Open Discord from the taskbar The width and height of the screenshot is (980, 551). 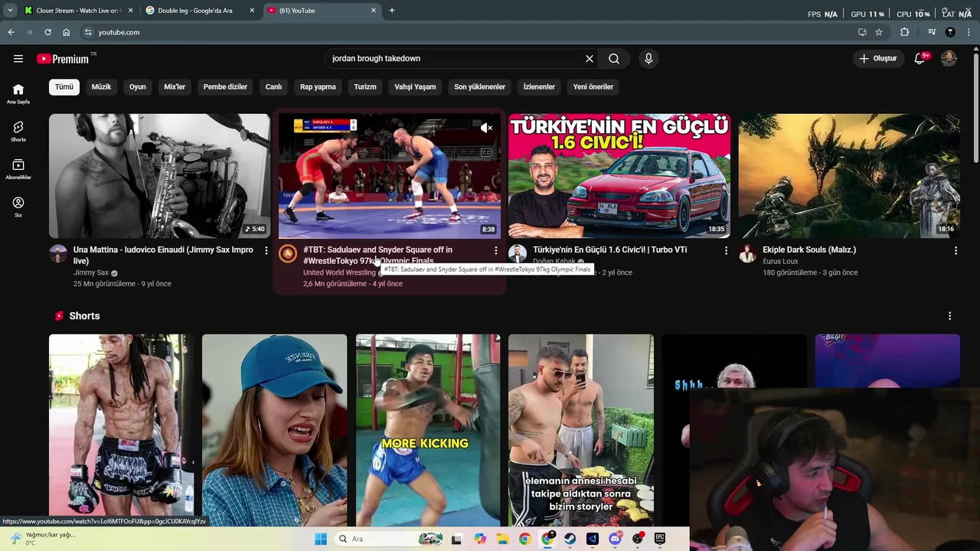click(615, 539)
